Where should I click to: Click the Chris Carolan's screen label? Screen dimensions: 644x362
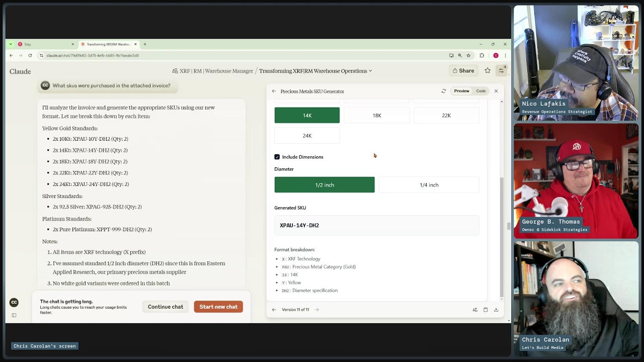point(44,346)
